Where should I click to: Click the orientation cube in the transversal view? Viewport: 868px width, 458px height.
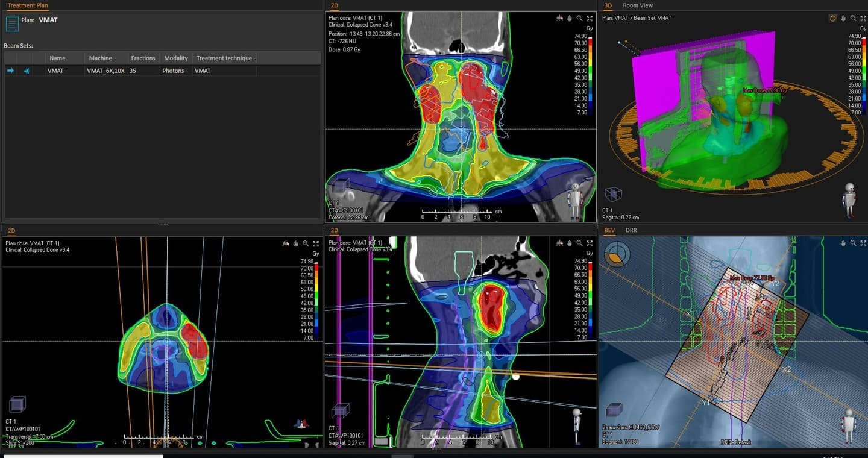click(17, 404)
